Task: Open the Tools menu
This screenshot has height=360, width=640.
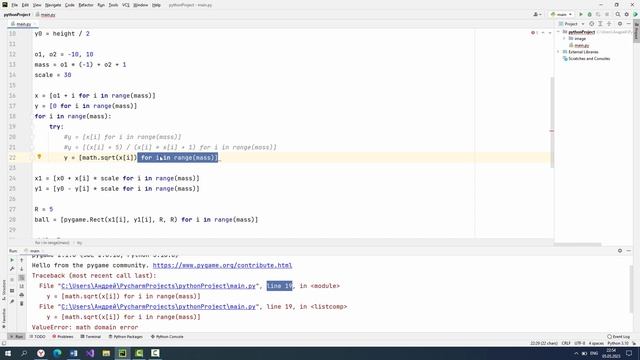Action: coord(113,5)
